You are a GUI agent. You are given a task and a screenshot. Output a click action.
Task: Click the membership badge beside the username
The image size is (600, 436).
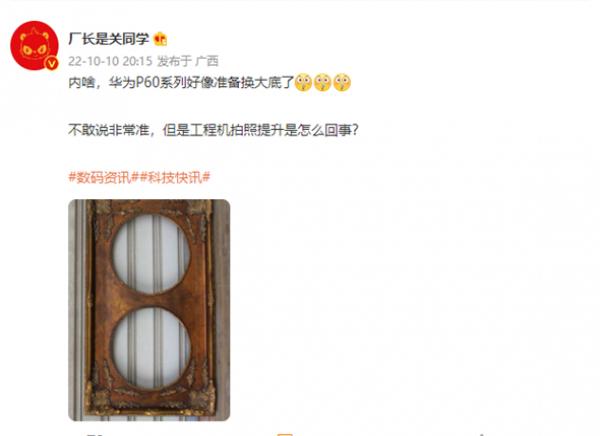coord(160,39)
